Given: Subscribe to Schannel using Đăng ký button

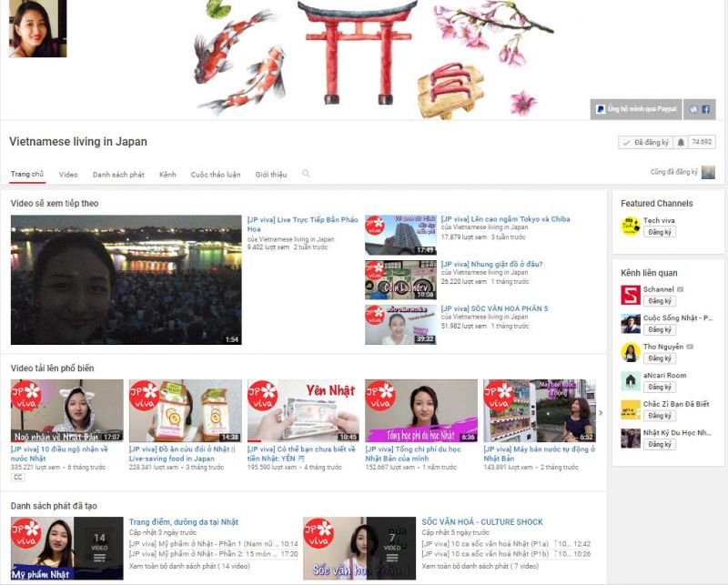Looking at the screenshot, I should click(x=660, y=301).
